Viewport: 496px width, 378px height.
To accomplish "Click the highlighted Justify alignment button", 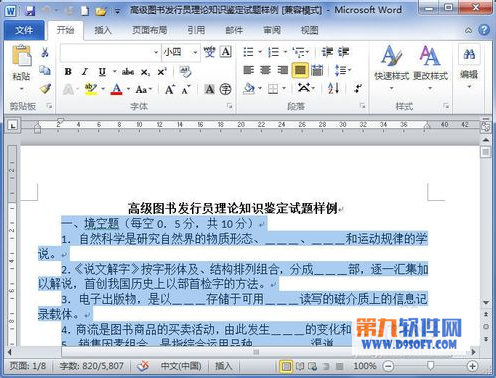I will (300, 70).
